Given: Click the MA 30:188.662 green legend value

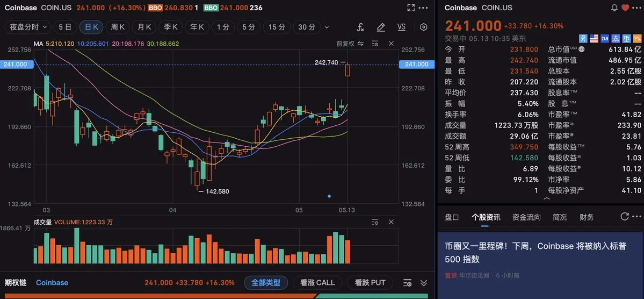Looking at the screenshot, I should [x=163, y=44].
